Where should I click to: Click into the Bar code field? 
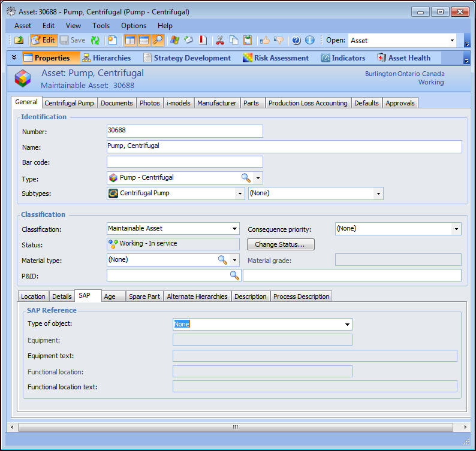pyautogui.click(x=185, y=162)
